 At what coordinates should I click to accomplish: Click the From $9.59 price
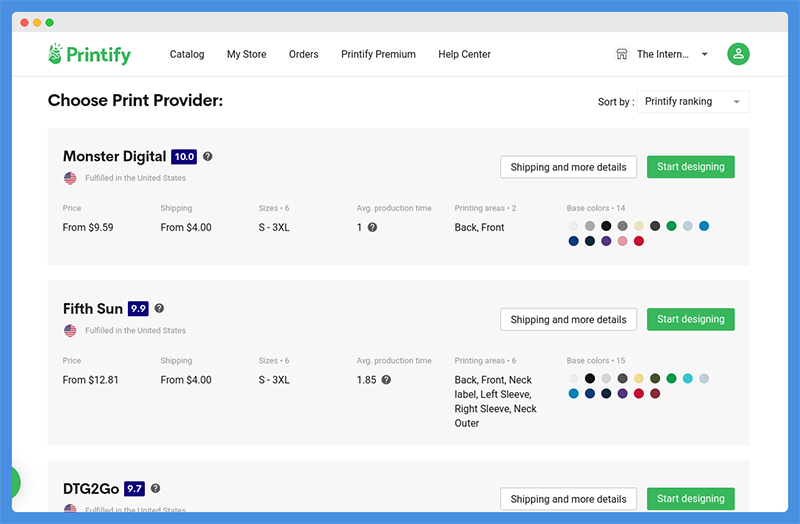click(x=88, y=228)
